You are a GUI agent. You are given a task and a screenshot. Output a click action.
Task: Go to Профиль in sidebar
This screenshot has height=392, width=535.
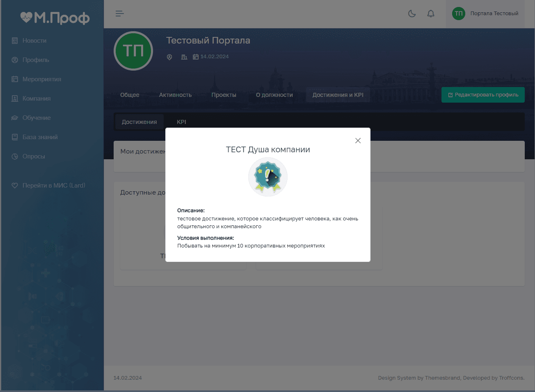(x=36, y=60)
